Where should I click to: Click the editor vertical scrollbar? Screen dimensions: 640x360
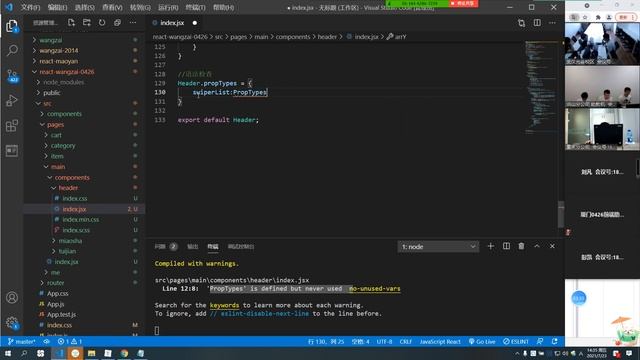pos(561,214)
